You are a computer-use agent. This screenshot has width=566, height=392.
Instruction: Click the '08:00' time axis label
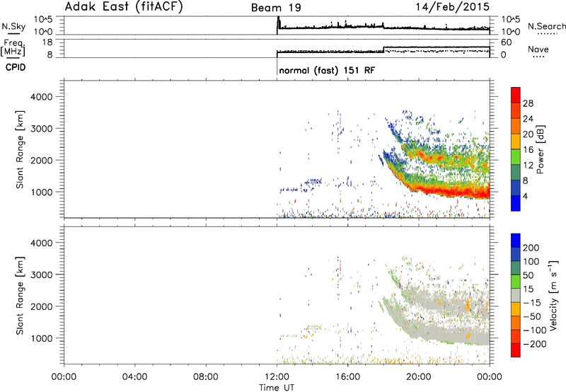(x=206, y=377)
